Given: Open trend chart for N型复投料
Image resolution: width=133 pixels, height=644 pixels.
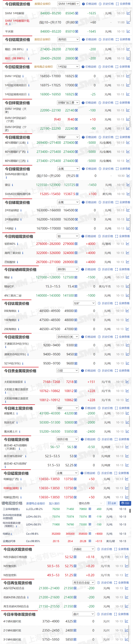Looking at the screenshot, I should point(127,566).
